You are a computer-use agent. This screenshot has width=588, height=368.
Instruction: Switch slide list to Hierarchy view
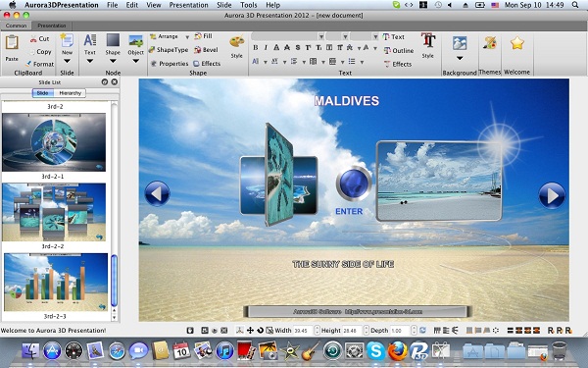[x=71, y=93]
